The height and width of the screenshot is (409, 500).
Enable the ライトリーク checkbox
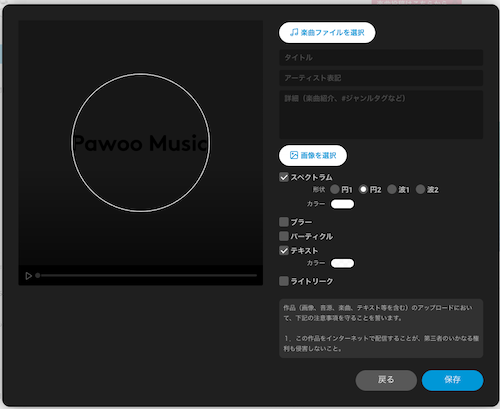coord(284,281)
